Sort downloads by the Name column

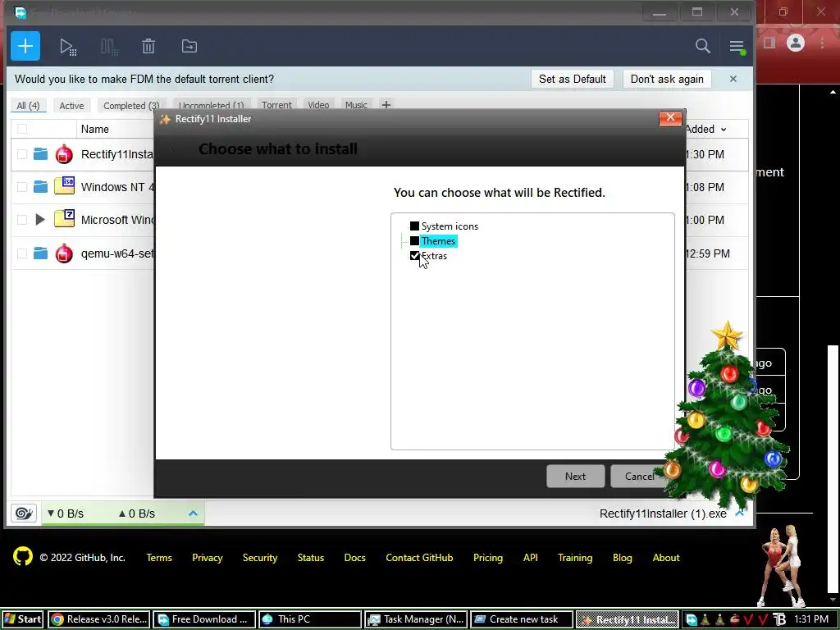[x=95, y=129]
